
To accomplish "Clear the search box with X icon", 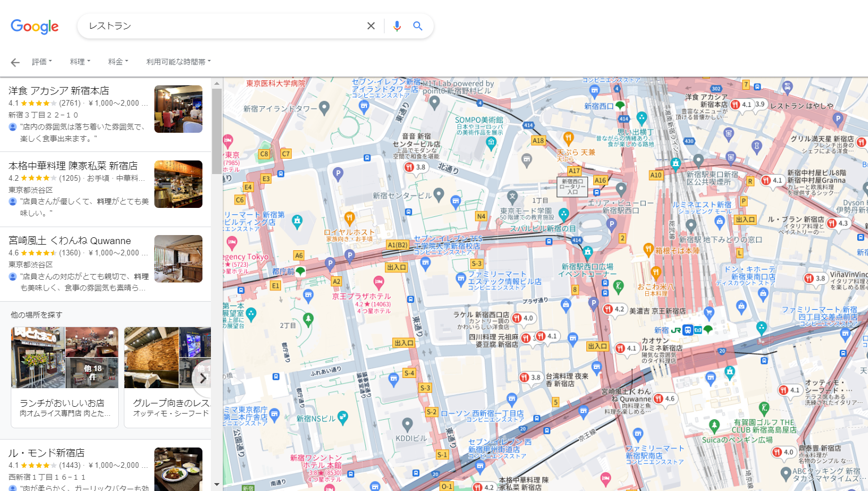I will pyautogui.click(x=371, y=26).
